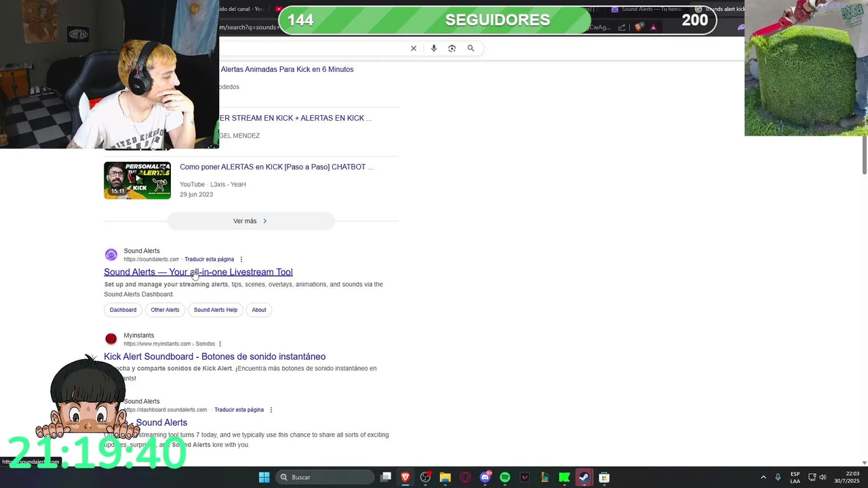
Task: Open Google Lens image search icon
Action: (452, 48)
